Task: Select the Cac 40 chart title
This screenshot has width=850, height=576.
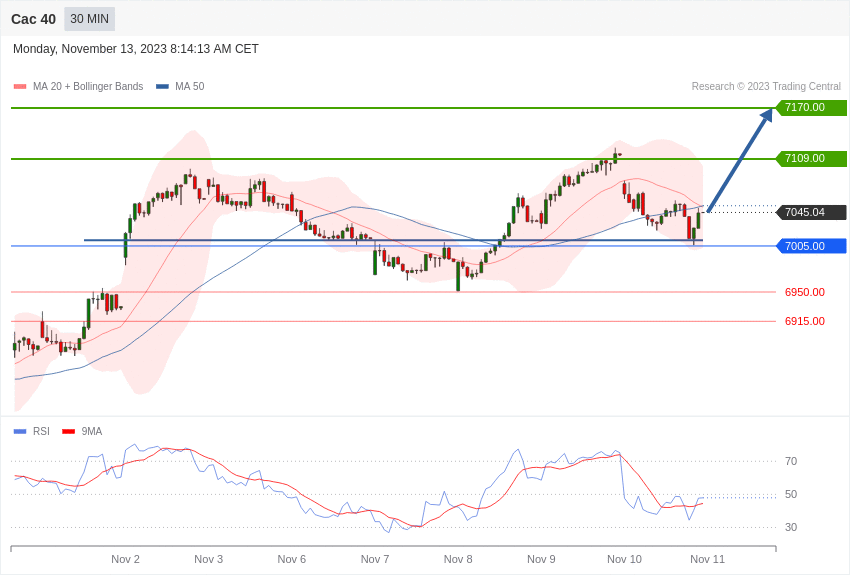Action: click(33, 19)
